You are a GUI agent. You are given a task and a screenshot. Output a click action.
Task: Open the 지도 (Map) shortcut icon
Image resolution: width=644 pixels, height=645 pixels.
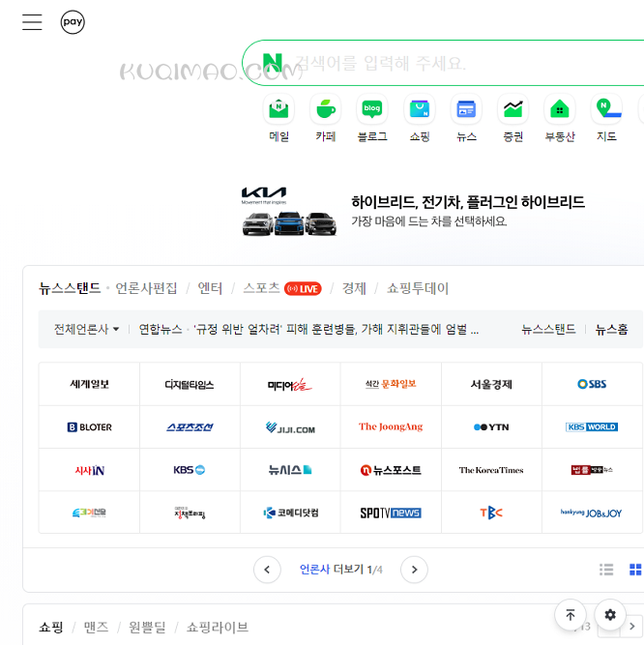606,109
